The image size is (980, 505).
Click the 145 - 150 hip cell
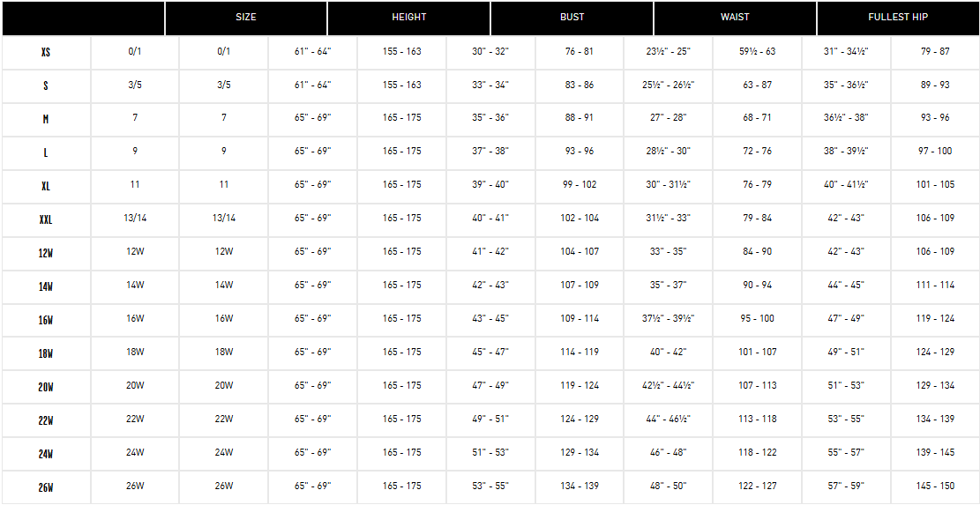935,486
